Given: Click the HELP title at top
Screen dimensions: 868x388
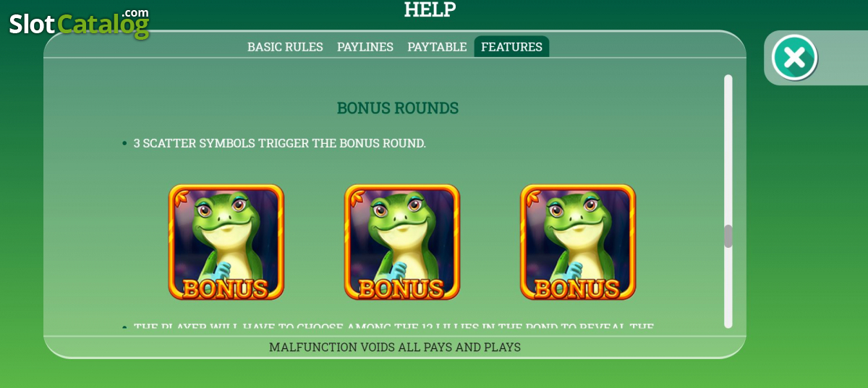Looking at the screenshot, I should (x=430, y=10).
